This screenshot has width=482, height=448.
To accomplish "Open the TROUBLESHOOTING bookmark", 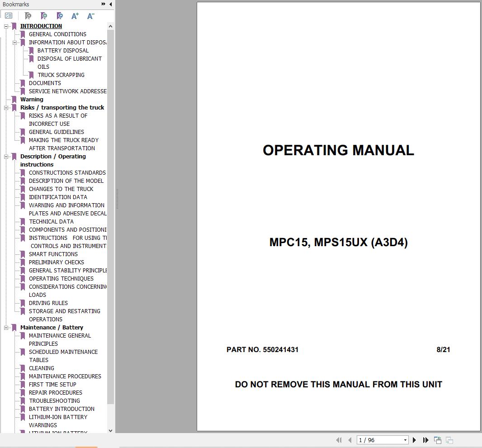I will tap(54, 401).
